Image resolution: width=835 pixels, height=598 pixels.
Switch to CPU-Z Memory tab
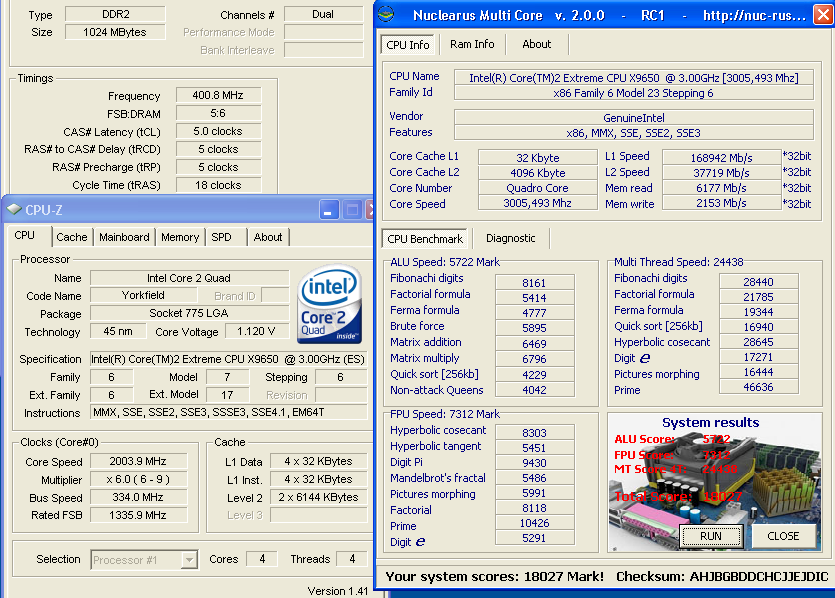point(180,237)
